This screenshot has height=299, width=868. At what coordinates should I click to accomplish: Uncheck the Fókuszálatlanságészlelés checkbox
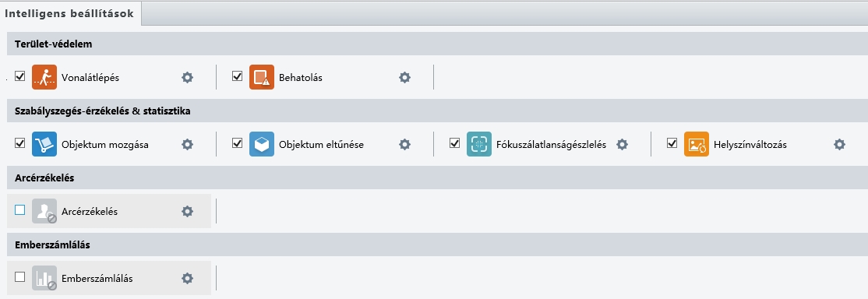point(455,143)
